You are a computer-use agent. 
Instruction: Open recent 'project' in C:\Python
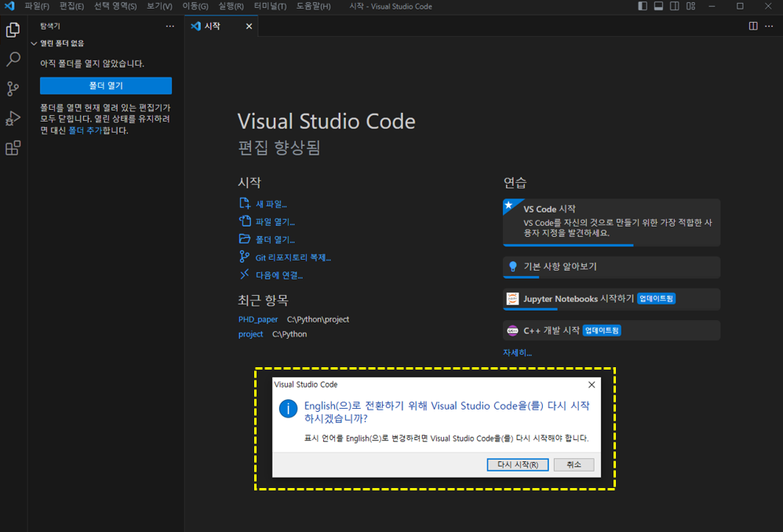pos(251,334)
